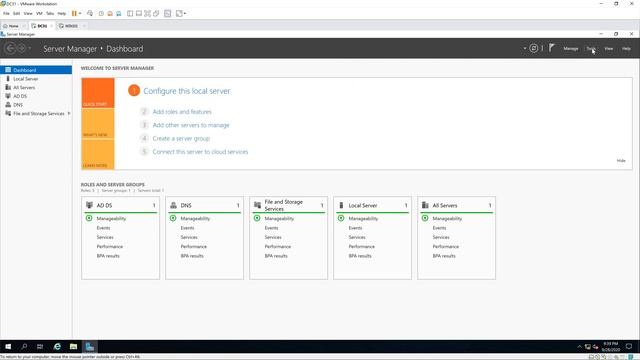
Task: Open Task View on the taskbar
Action: pyautogui.click(x=40, y=347)
